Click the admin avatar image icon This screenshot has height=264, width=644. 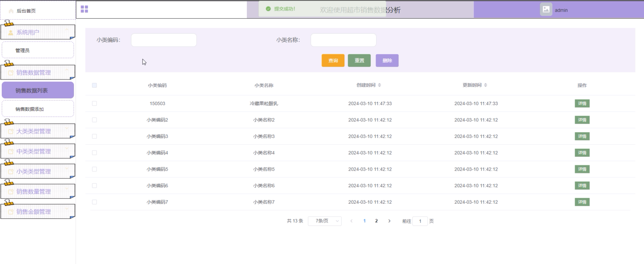point(546,10)
